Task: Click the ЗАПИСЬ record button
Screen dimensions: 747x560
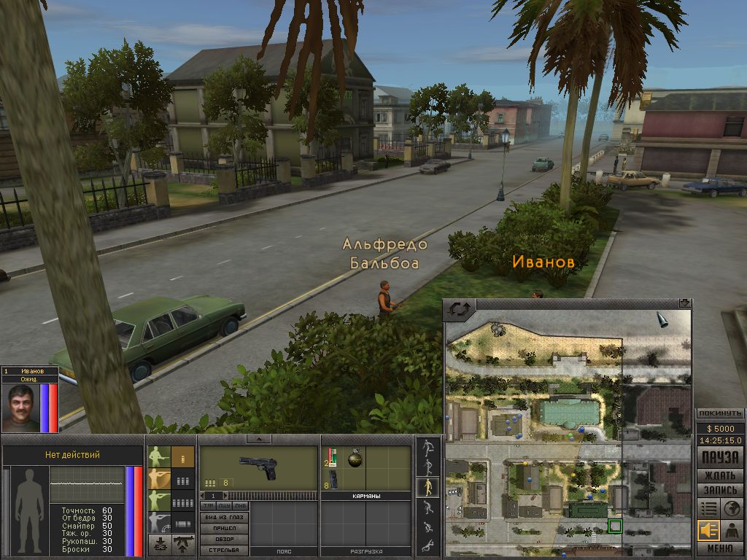Action: click(x=720, y=490)
